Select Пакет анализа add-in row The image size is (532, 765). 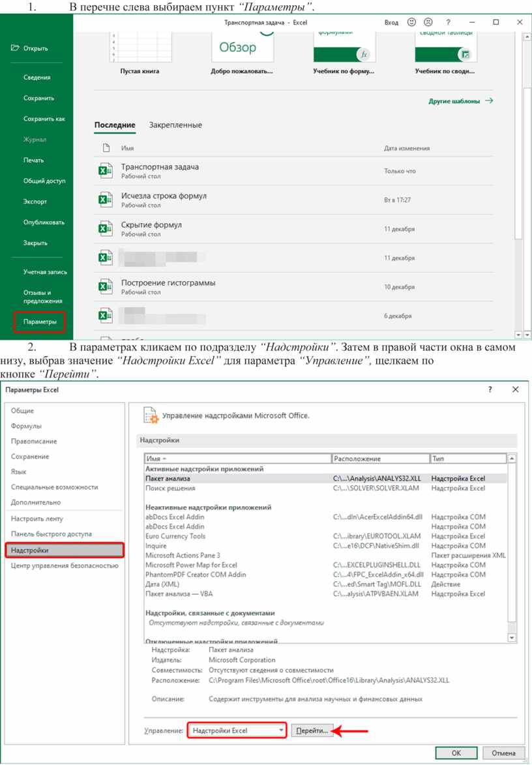(x=326, y=479)
